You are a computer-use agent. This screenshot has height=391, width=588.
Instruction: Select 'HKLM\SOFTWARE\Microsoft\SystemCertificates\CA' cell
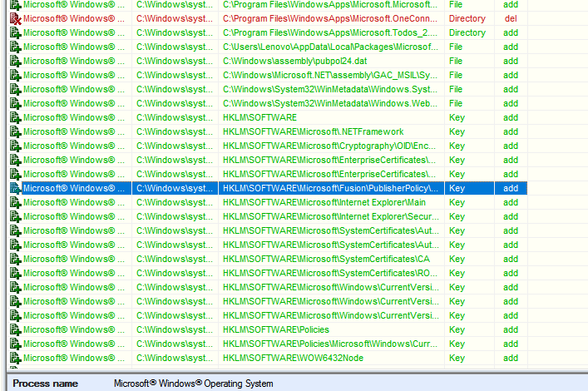coord(326,259)
